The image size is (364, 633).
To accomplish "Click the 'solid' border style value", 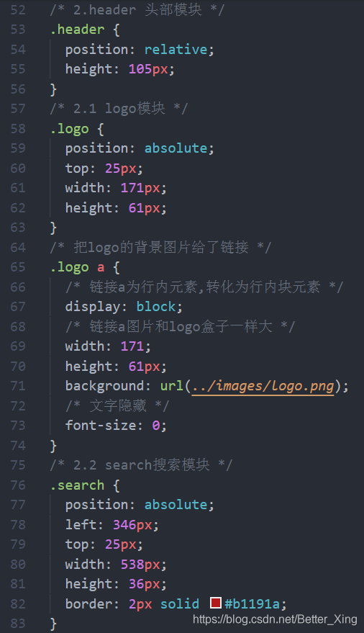I will point(180,603).
